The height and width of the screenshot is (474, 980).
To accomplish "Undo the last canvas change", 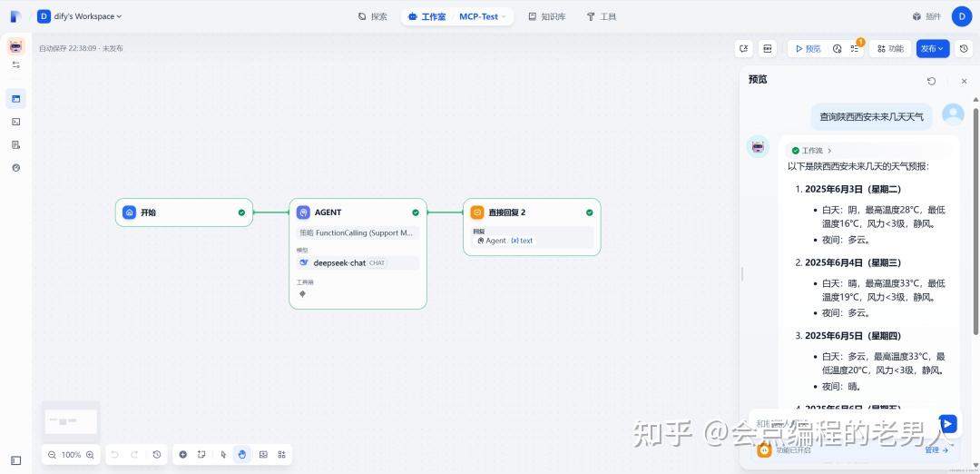I will (x=114, y=455).
